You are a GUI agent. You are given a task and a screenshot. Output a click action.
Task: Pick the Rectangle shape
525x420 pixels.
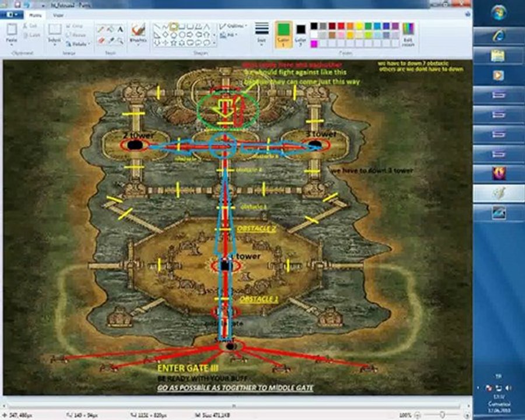click(181, 26)
